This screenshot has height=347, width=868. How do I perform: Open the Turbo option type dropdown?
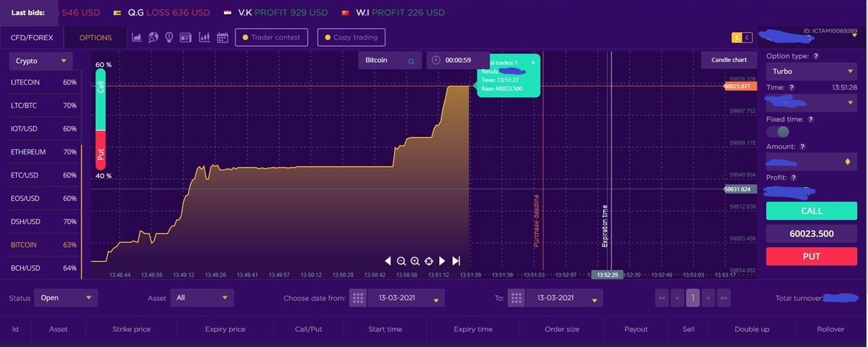[811, 71]
